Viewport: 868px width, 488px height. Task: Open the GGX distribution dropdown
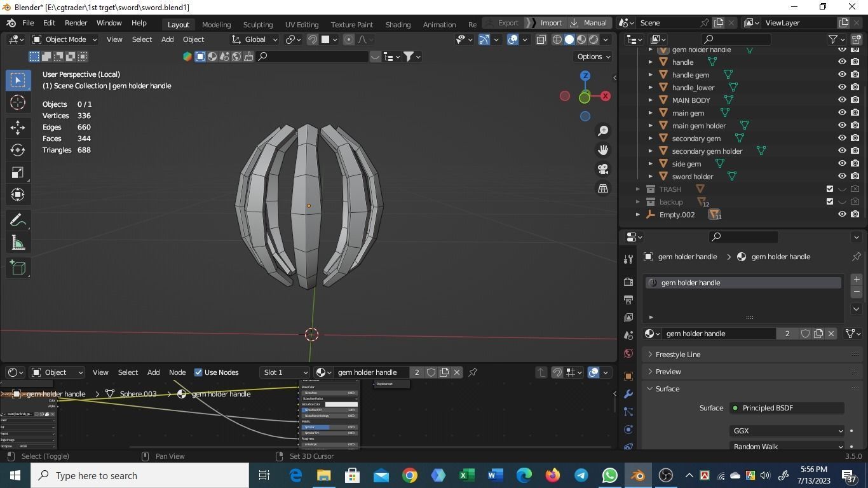pyautogui.click(x=787, y=431)
